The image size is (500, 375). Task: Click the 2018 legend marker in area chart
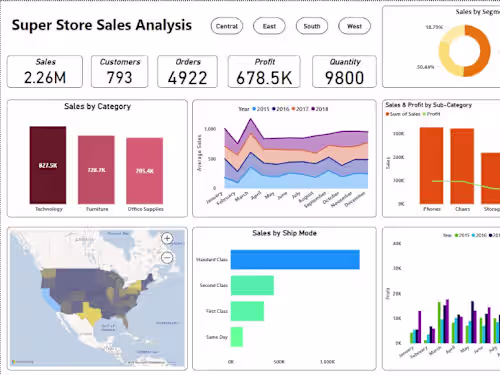[313, 109]
